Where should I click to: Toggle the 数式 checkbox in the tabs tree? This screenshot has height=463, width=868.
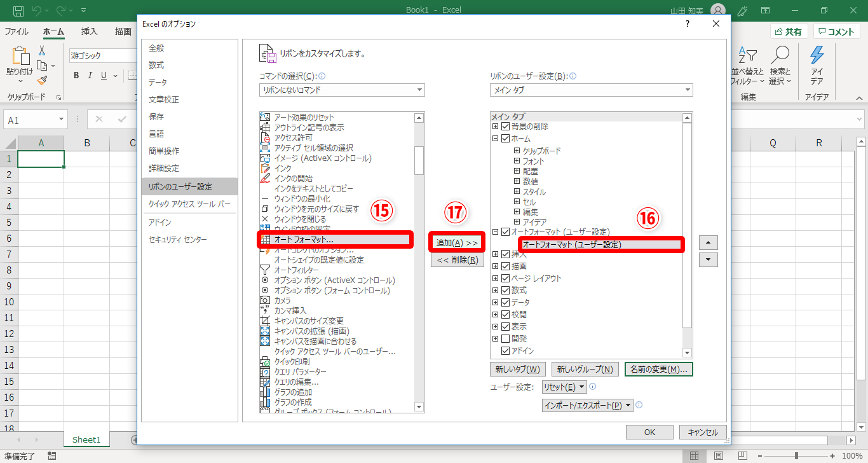[x=506, y=290]
